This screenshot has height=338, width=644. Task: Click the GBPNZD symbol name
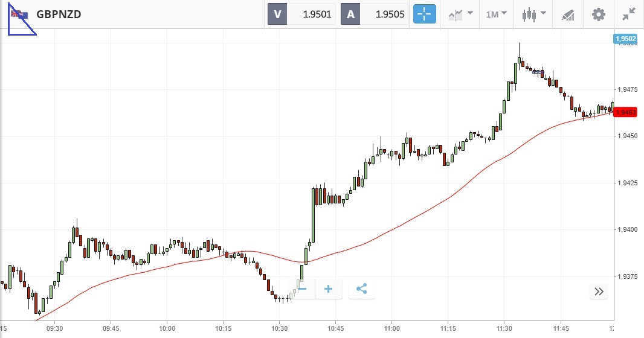59,14
